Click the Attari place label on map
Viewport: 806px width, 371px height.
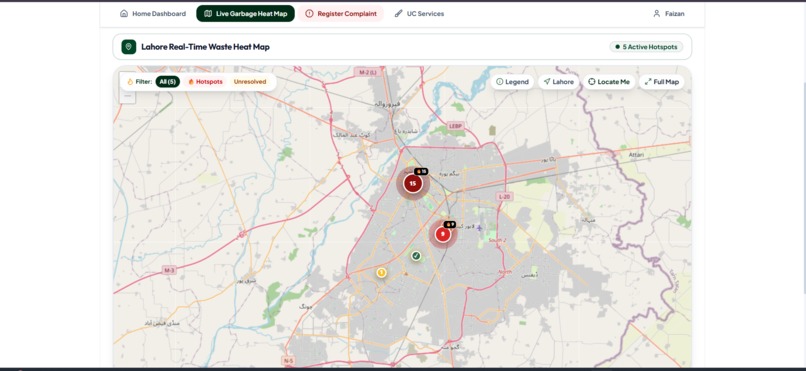636,155
